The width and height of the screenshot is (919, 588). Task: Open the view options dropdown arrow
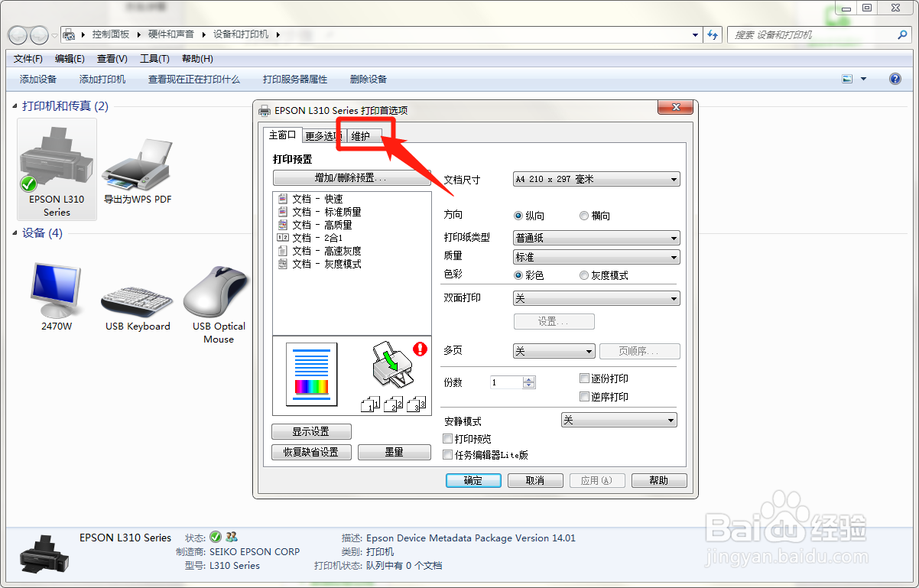pyautogui.click(x=864, y=79)
